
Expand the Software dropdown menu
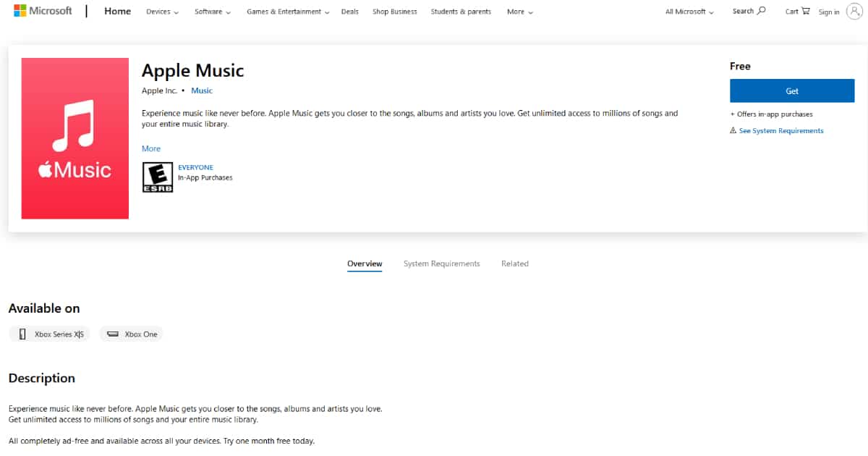coord(213,12)
